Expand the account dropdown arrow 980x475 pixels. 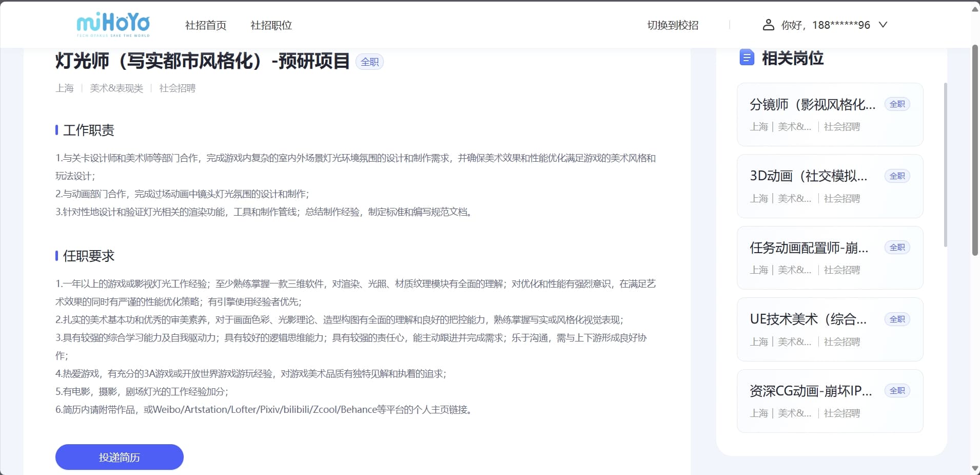(x=883, y=25)
